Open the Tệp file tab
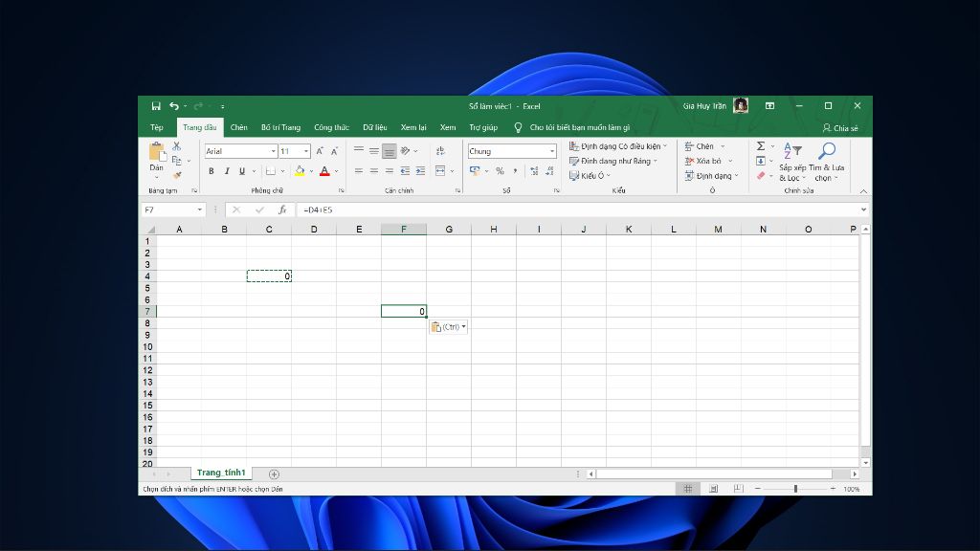 click(157, 127)
